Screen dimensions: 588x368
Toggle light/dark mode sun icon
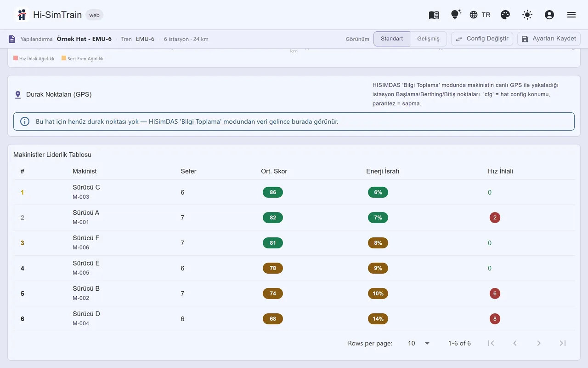527,15
